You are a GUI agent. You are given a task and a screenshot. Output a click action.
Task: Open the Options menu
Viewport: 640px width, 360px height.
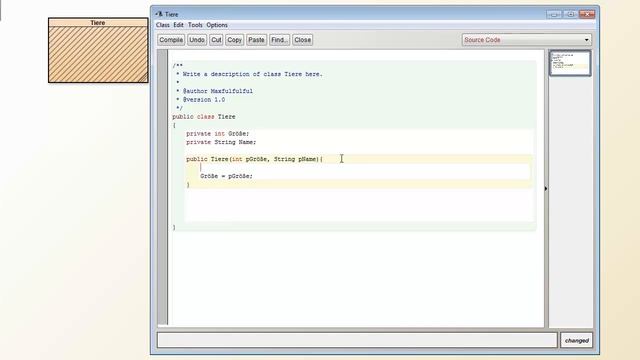[217, 25]
